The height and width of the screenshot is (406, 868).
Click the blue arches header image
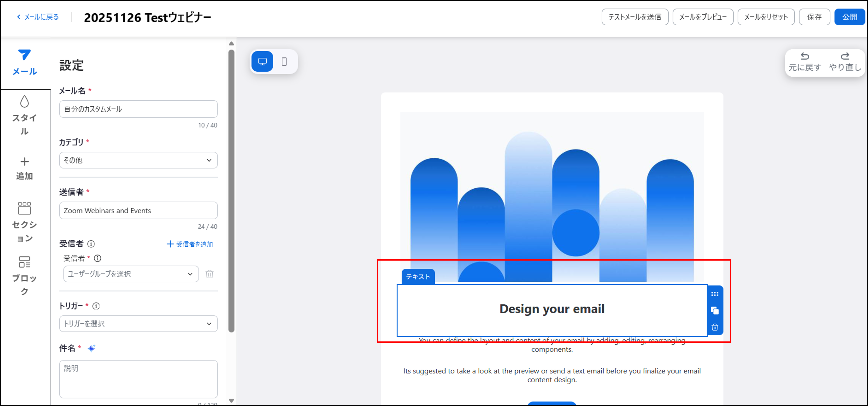(x=552, y=197)
